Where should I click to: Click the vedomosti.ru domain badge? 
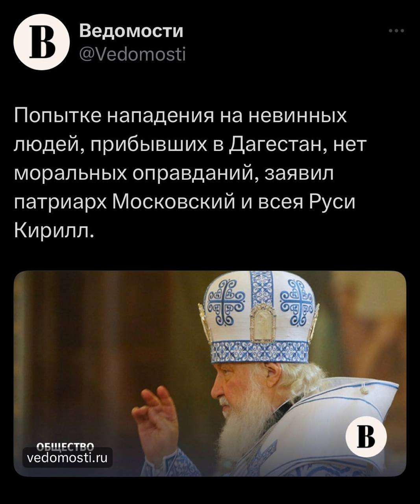[x=68, y=458]
